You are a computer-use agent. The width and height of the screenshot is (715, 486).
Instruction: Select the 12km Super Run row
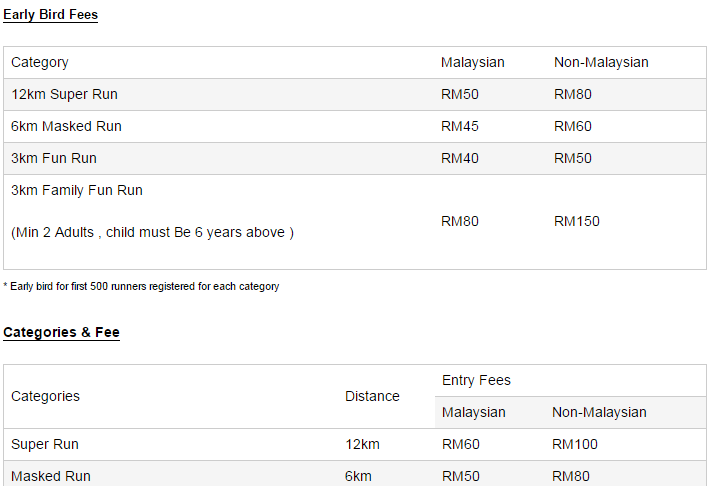(x=64, y=94)
